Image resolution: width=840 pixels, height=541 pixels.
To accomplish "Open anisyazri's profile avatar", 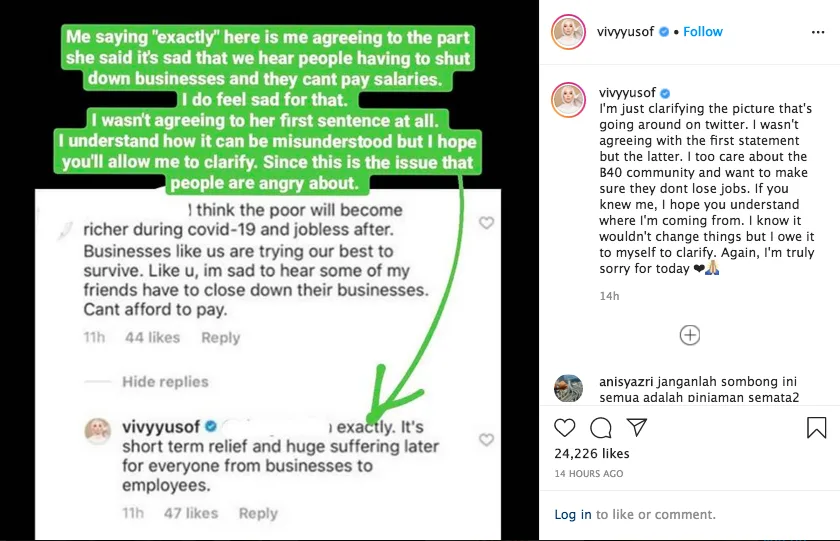I will (x=568, y=388).
